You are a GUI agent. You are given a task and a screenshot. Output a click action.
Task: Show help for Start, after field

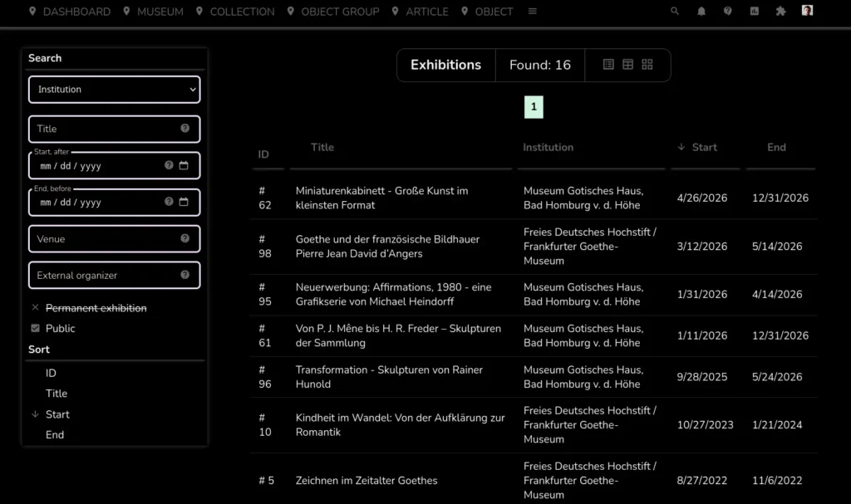tap(169, 165)
